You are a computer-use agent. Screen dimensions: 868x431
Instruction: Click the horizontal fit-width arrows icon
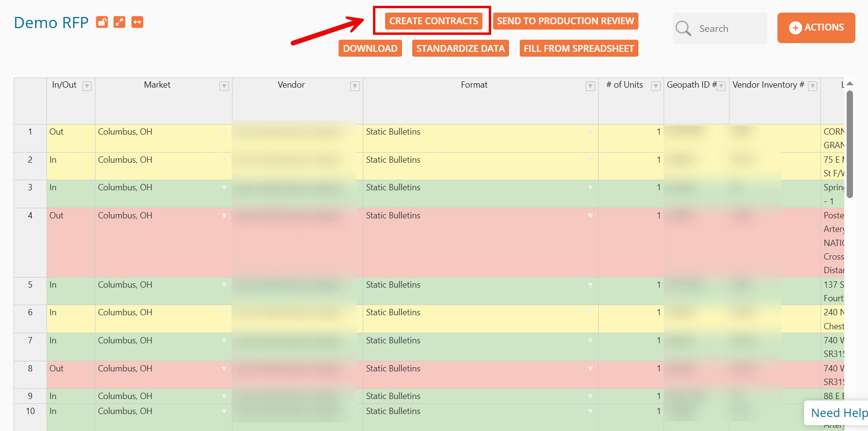click(x=137, y=22)
